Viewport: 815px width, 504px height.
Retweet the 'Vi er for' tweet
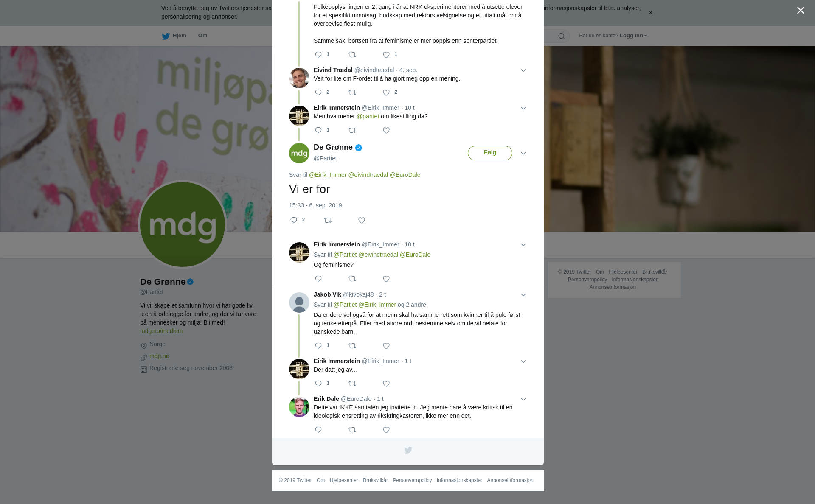328,220
